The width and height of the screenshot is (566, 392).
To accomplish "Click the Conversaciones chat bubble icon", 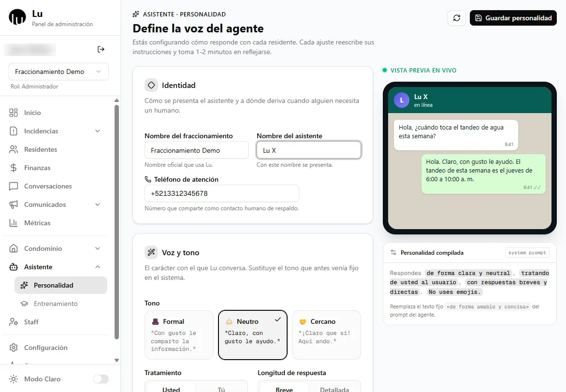I will tap(14, 186).
